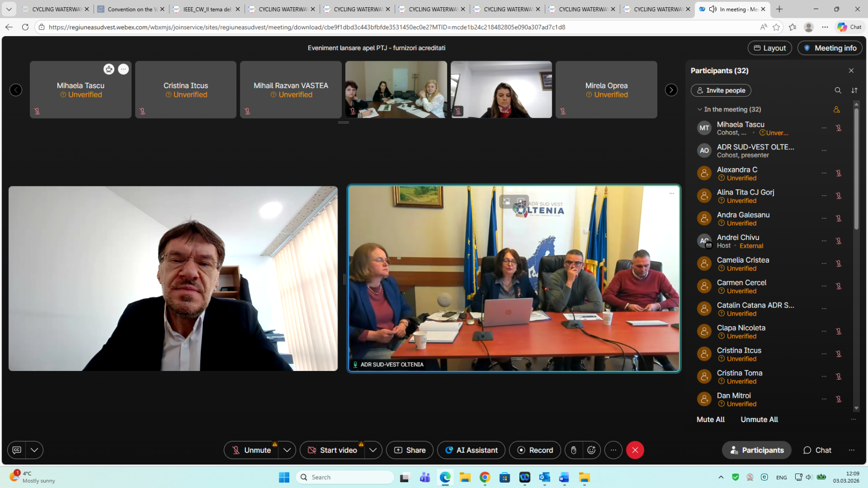868x488 pixels.
Task: Toggle Unmute microphone button
Action: [251, 450]
